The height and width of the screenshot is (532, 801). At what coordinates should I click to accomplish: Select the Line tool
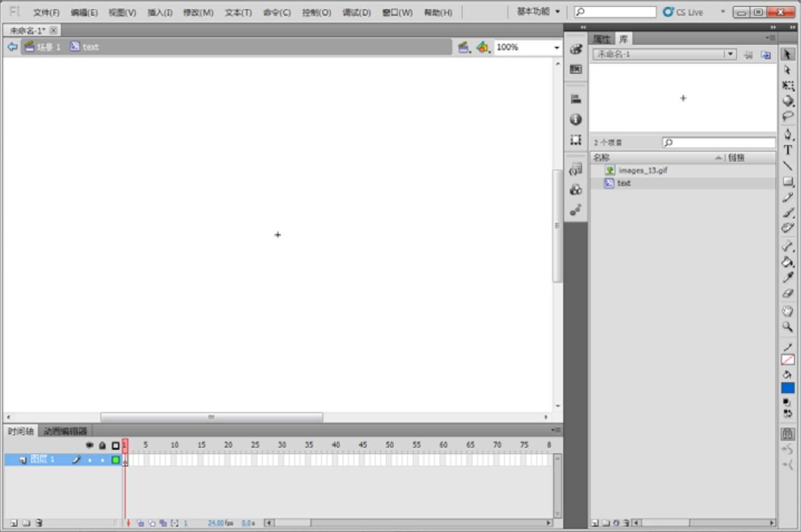[x=788, y=165]
